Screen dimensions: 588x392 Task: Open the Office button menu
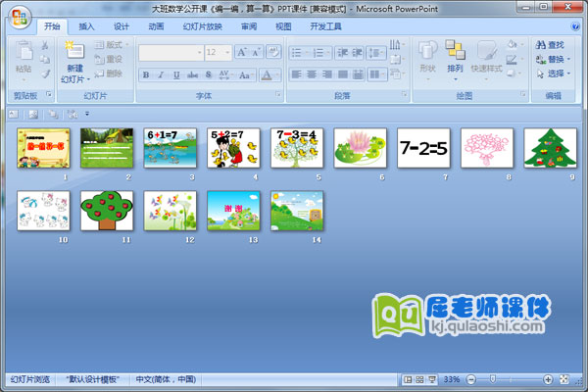pos(19,17)
